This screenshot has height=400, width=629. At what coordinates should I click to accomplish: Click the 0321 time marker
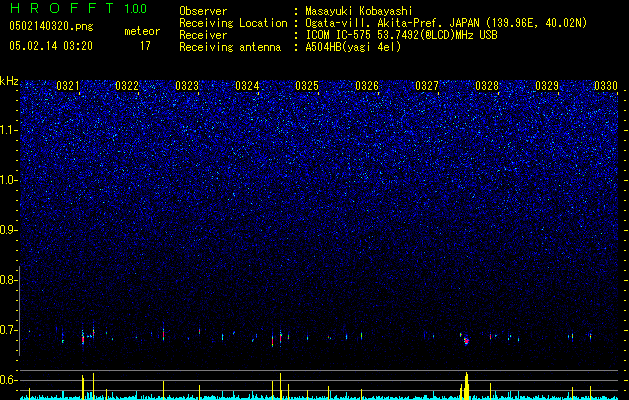click(x=67, y=86)
